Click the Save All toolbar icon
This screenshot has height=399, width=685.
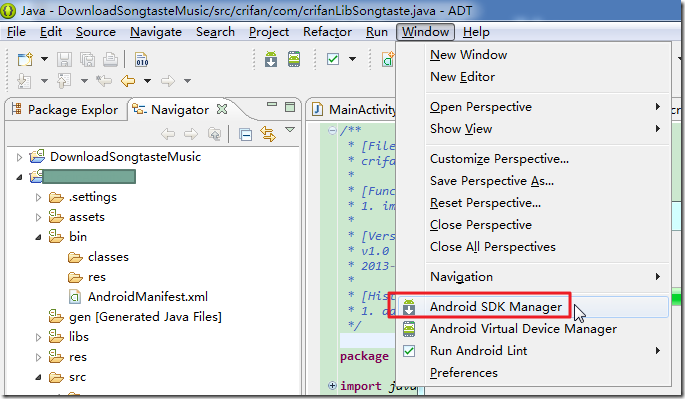[x=87, y=59]
